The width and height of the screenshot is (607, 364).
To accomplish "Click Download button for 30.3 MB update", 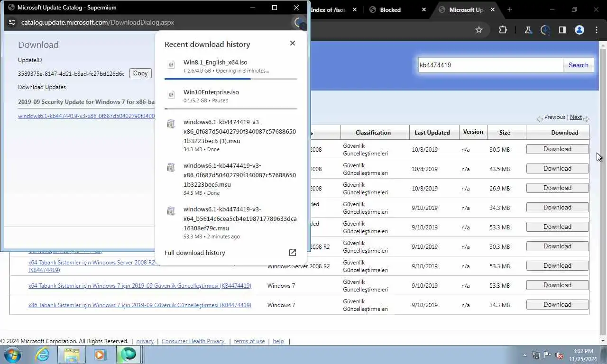I will (x=557, y=246).
